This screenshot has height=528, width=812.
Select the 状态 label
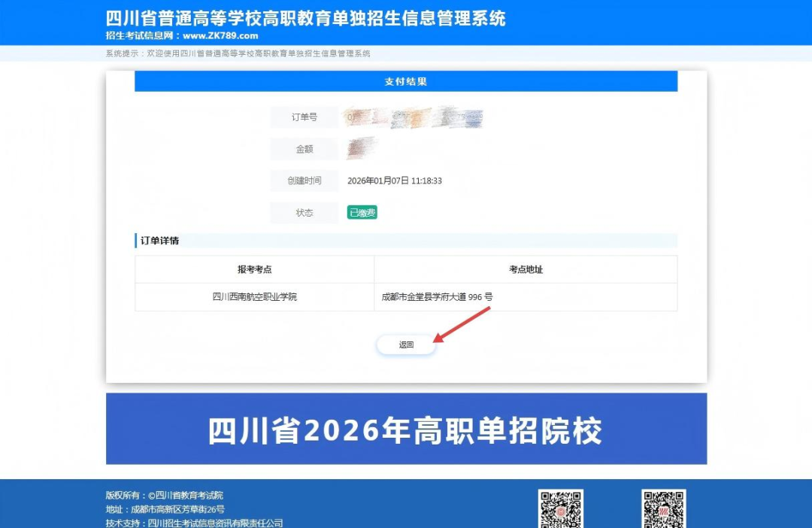point(304,213)
